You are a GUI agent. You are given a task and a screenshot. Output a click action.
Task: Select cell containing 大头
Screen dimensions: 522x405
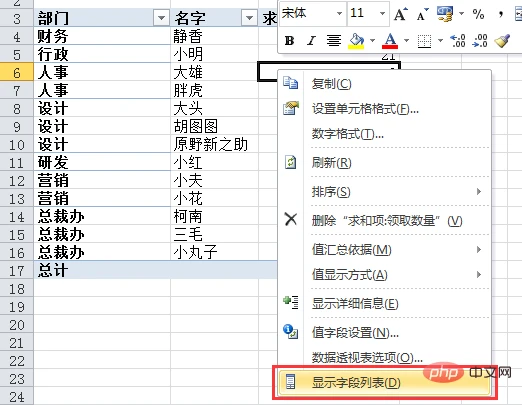214,108
